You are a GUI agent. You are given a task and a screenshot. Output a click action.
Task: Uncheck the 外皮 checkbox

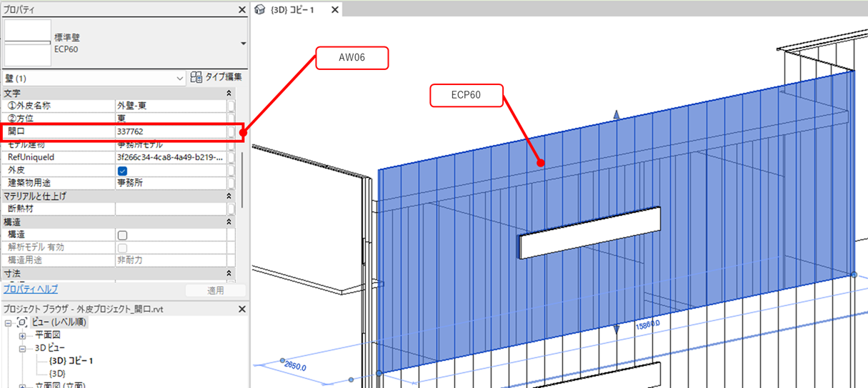122,171
